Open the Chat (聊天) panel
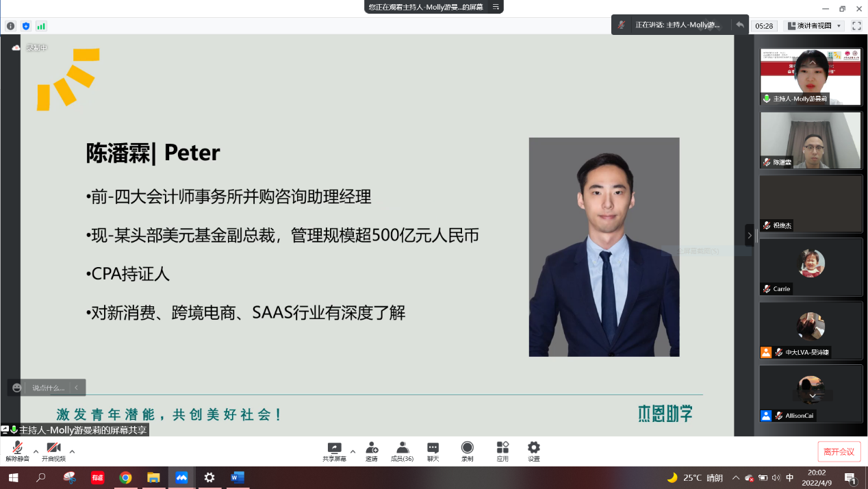The image size is (868, 489). (x=433, y=451)
